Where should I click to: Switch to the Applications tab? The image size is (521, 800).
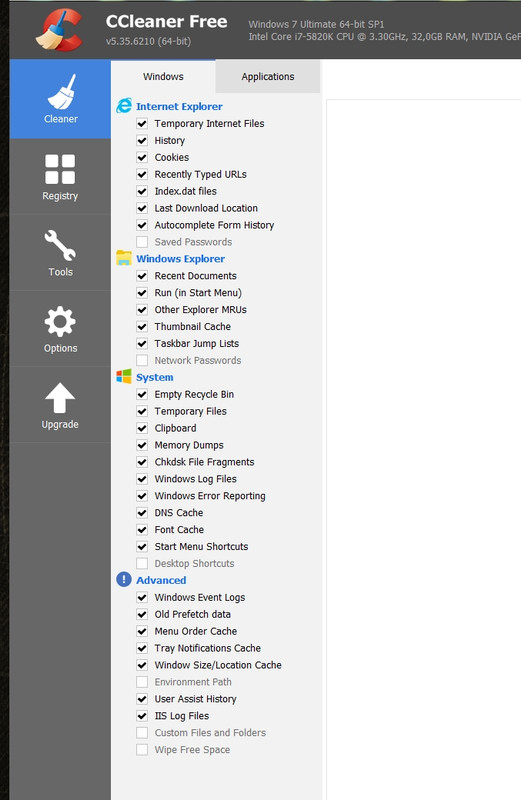pos(268,77)
